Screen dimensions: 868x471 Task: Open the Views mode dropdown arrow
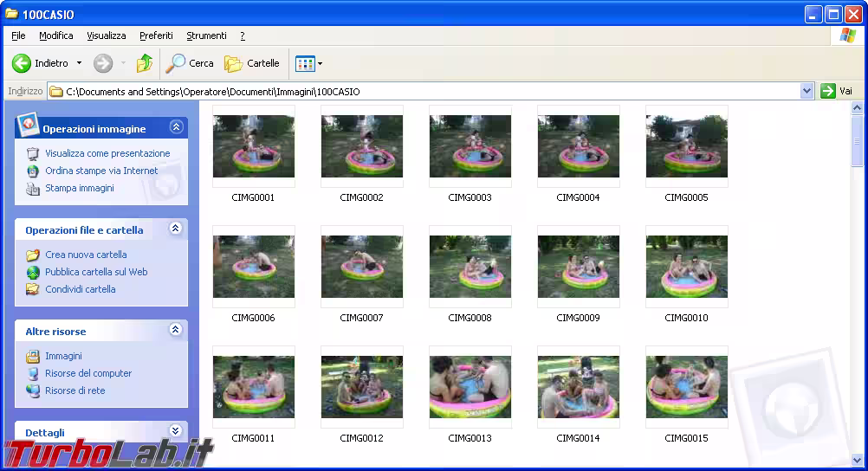[320, 64]
